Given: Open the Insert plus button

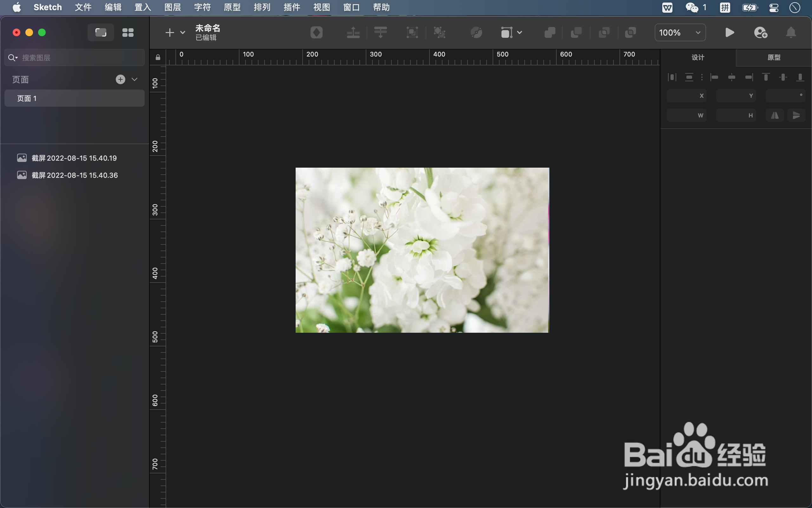Looking at the screenshot, I should [x=170, y=33].
